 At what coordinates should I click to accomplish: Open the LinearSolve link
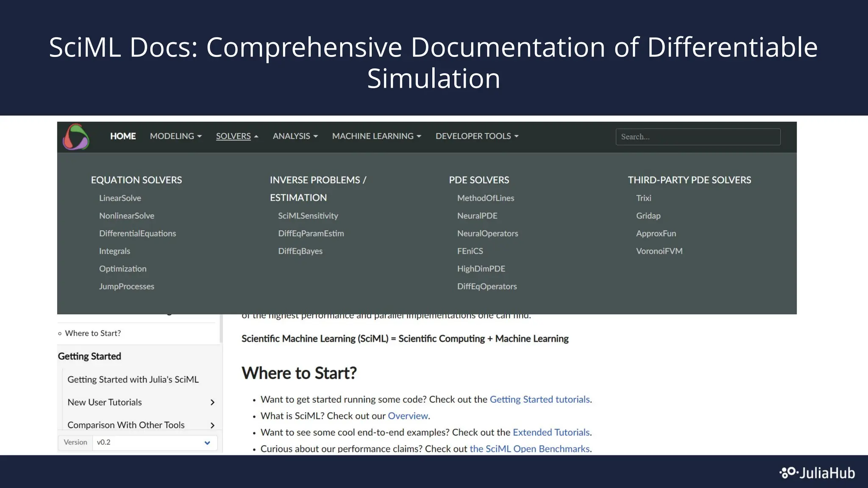coord(120,198)
